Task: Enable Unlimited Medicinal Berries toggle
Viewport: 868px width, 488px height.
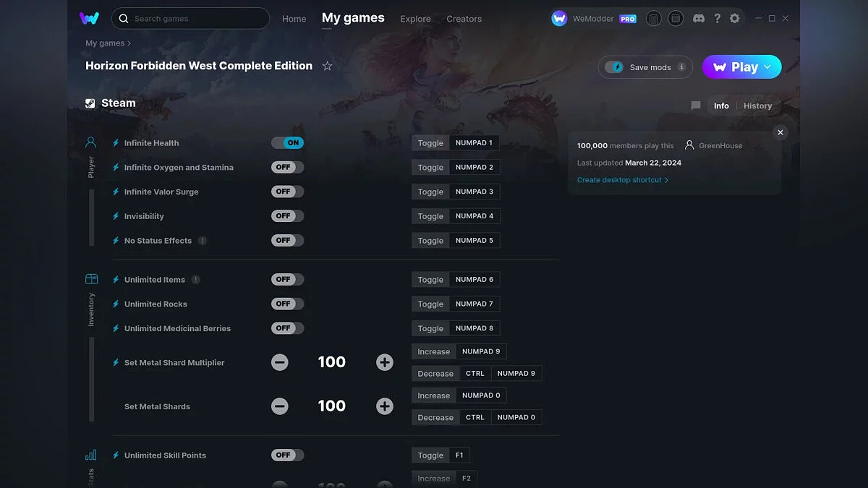Action: (288, 328)
